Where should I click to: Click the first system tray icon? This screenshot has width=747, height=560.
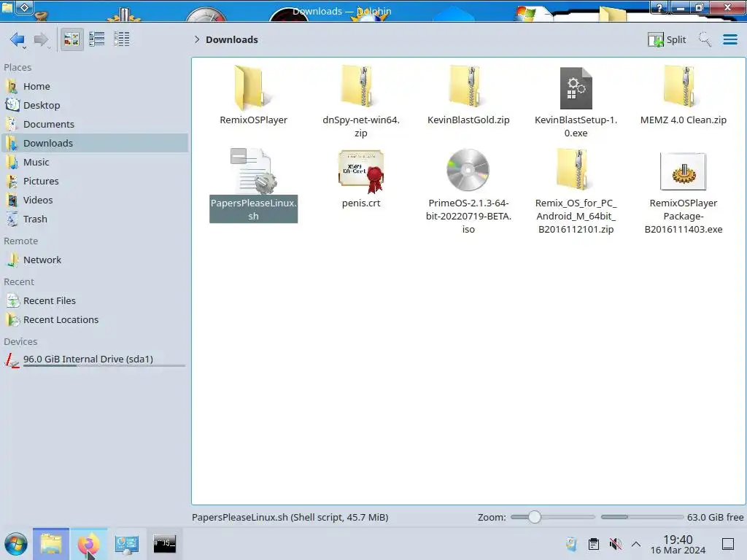(x=572, y=544)
